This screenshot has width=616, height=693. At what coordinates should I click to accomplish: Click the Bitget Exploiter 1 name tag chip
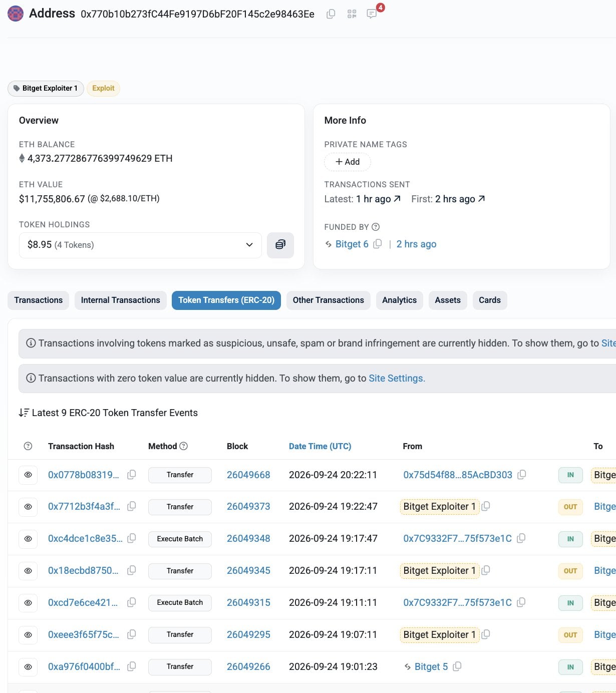[x=46, y=88]
